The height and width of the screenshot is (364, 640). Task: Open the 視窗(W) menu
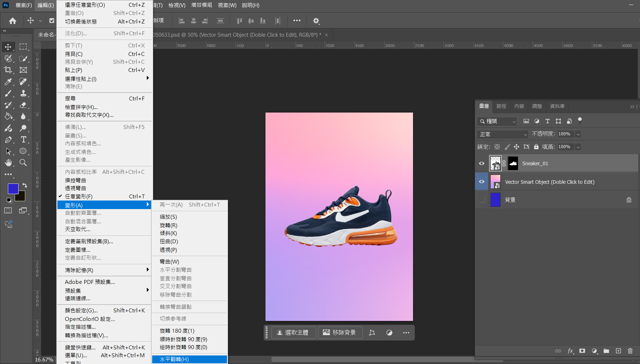[227, 5]
